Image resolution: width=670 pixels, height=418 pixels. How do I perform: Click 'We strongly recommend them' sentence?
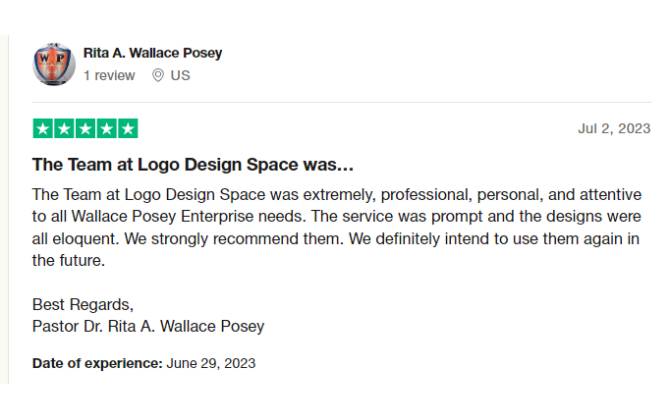click(x=234, y=238)
